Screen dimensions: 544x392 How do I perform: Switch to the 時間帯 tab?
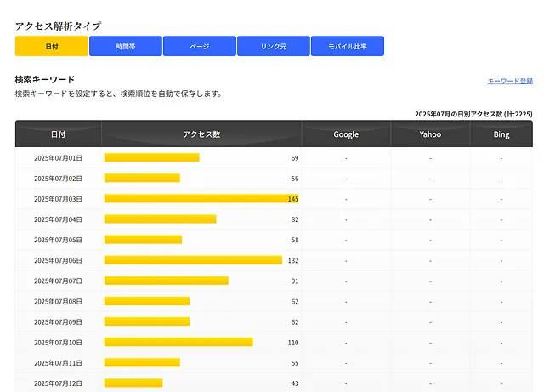tap(125, 46)
